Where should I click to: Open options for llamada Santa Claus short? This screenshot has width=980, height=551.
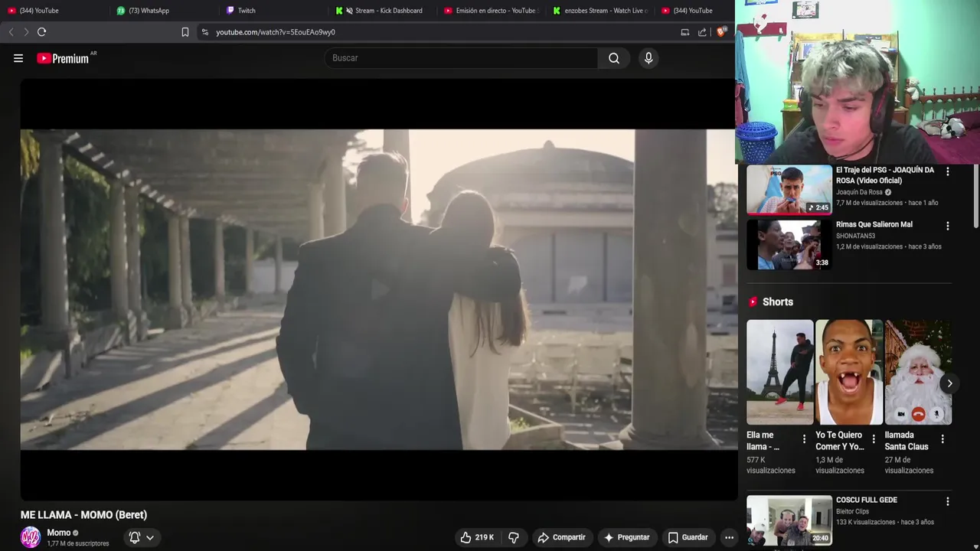(x=942, y=439)
